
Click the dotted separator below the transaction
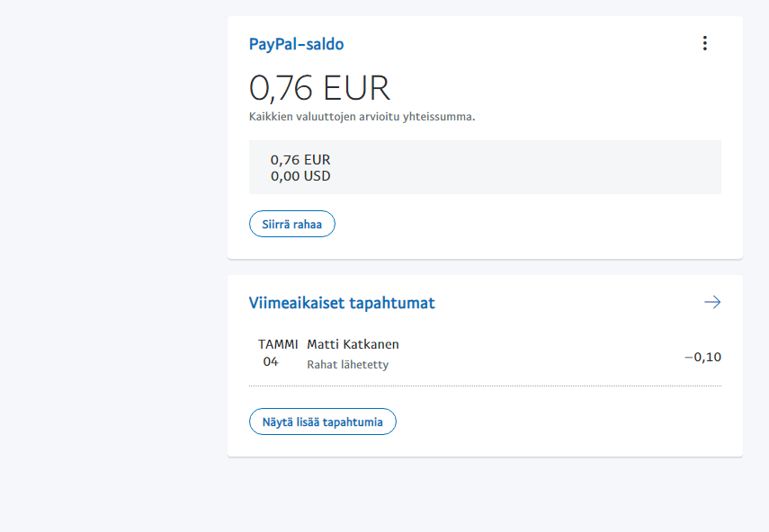[485, 386]
